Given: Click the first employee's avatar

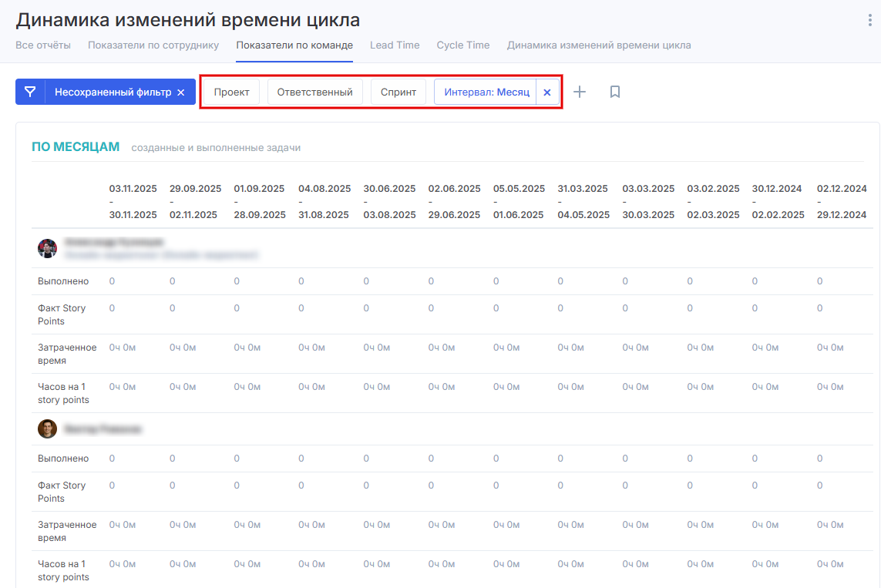Looking at the screenshot, I should pos(47,248).
